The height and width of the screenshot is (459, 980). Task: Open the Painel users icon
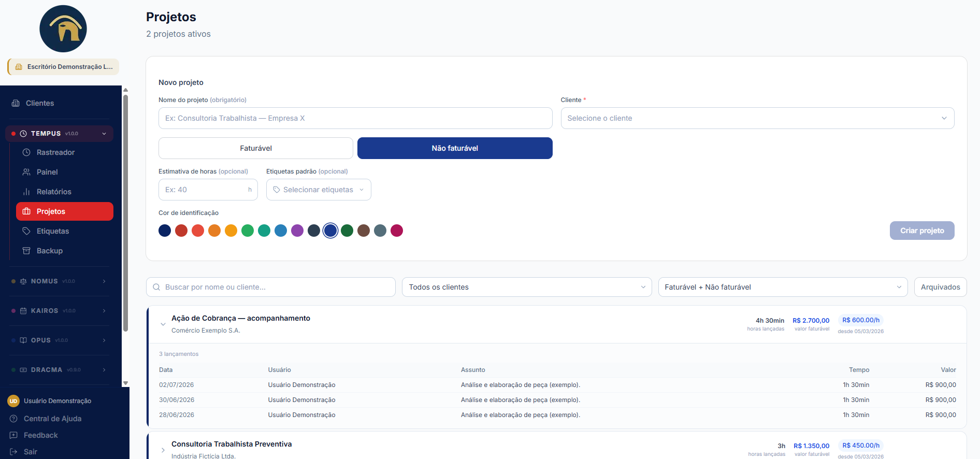[26, 172]
